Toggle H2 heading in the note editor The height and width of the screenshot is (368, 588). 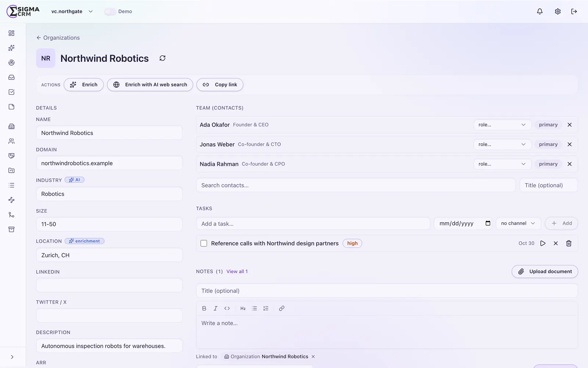[x=243, y=308]
